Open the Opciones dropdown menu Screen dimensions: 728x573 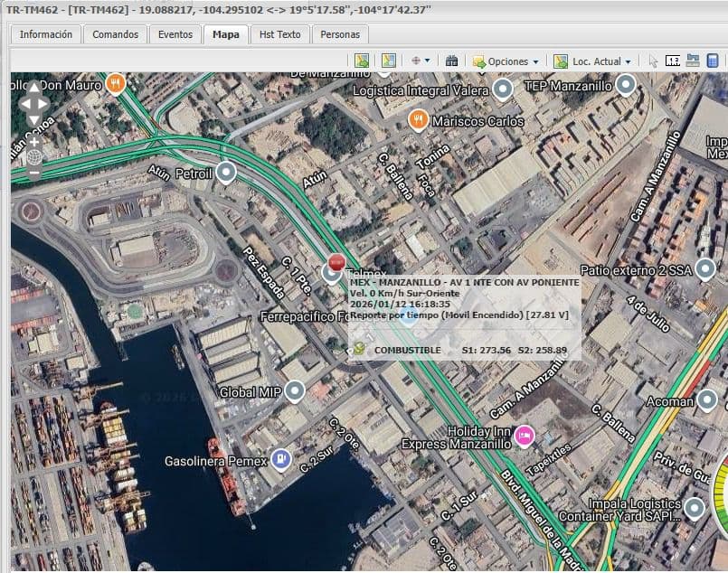[503, 61]
